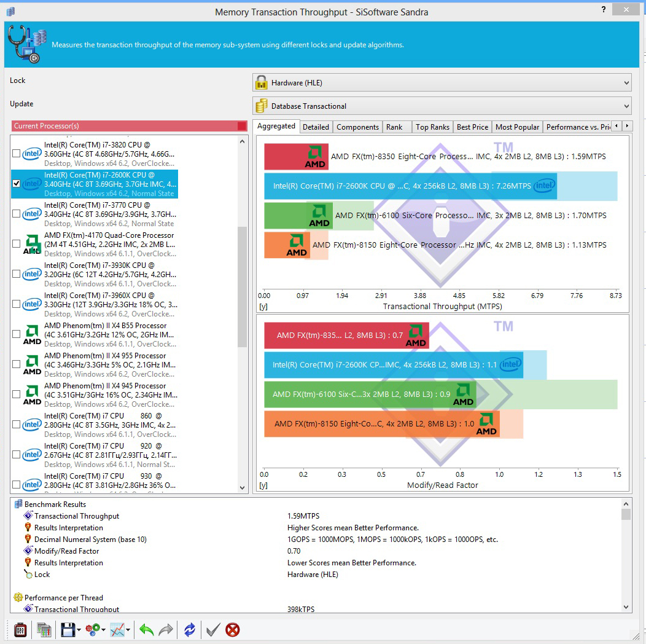Open the gears icon's dropdown arrow

click(x=103, y=630)
